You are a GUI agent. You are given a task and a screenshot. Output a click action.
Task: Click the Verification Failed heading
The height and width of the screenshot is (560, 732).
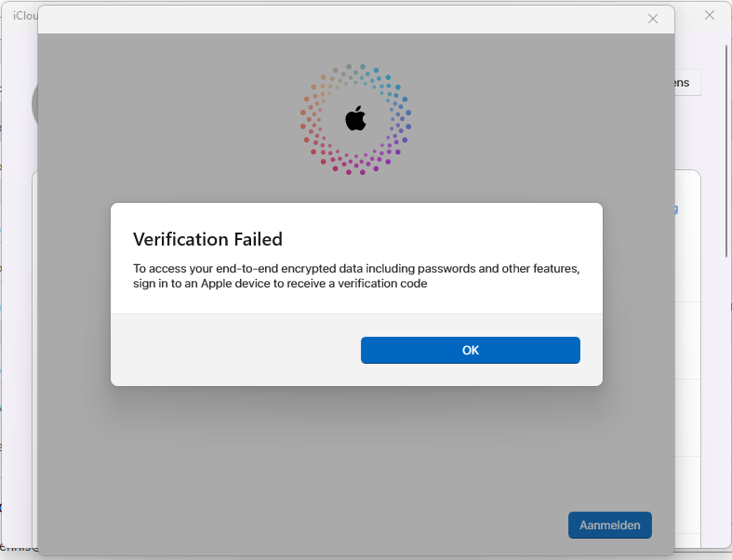click(207, 240)
